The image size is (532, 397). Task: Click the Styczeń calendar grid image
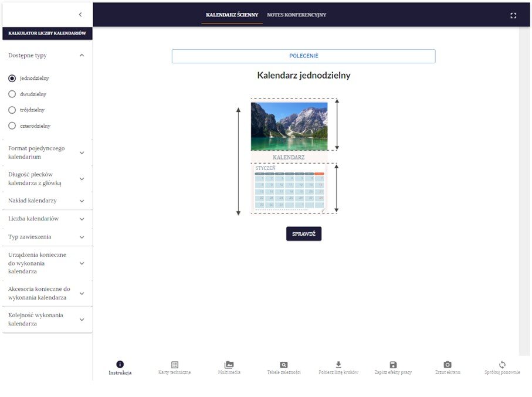[x=289, y=188]
